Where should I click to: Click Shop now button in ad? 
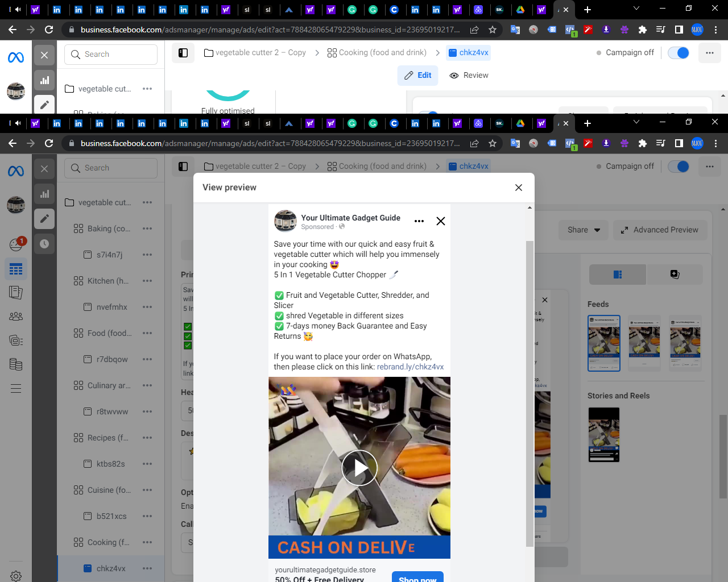[417, 577]
